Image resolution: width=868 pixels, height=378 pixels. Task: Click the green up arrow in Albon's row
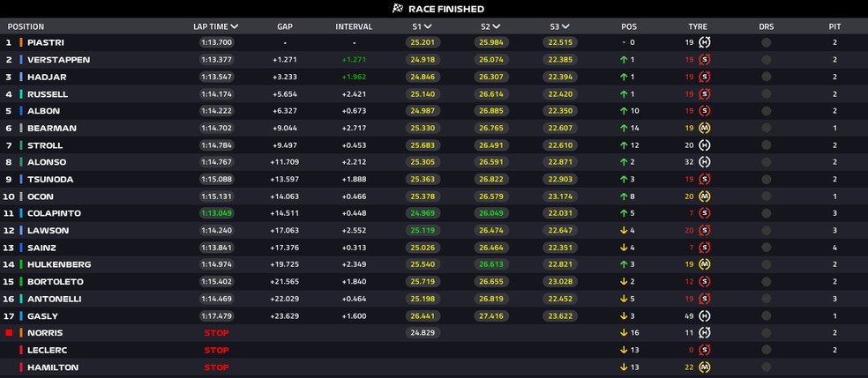[624, 111]
